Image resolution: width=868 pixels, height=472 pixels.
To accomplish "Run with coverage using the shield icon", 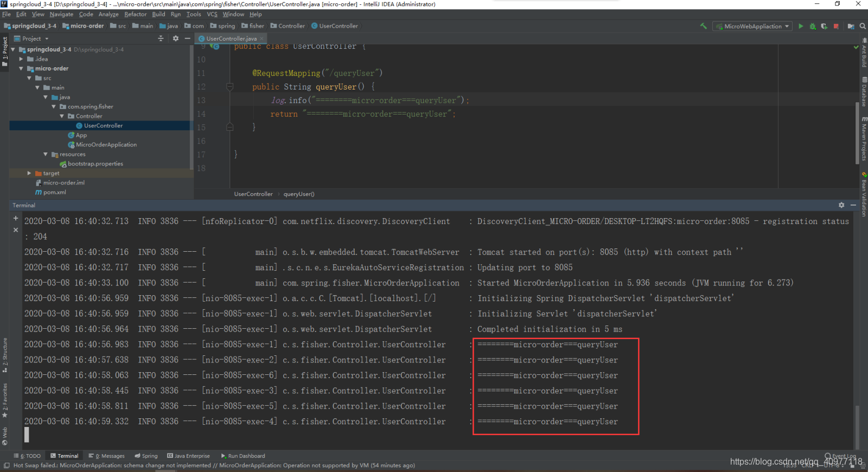I will (824, 26).
